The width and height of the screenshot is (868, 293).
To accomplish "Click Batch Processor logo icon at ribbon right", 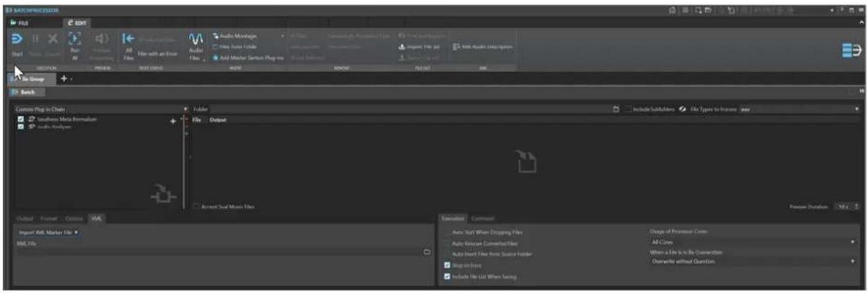I will (851, 51).
